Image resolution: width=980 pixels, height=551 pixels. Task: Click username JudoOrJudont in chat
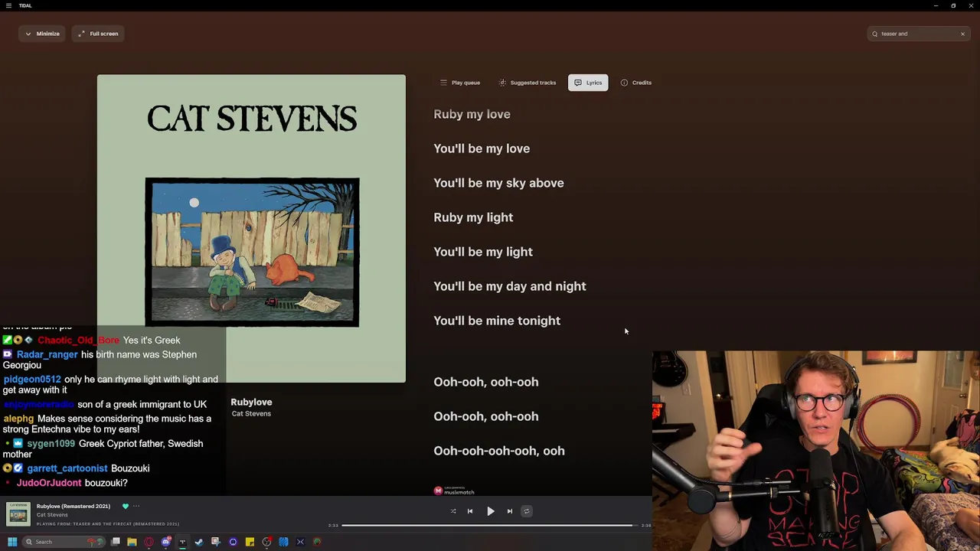[49, 483]
